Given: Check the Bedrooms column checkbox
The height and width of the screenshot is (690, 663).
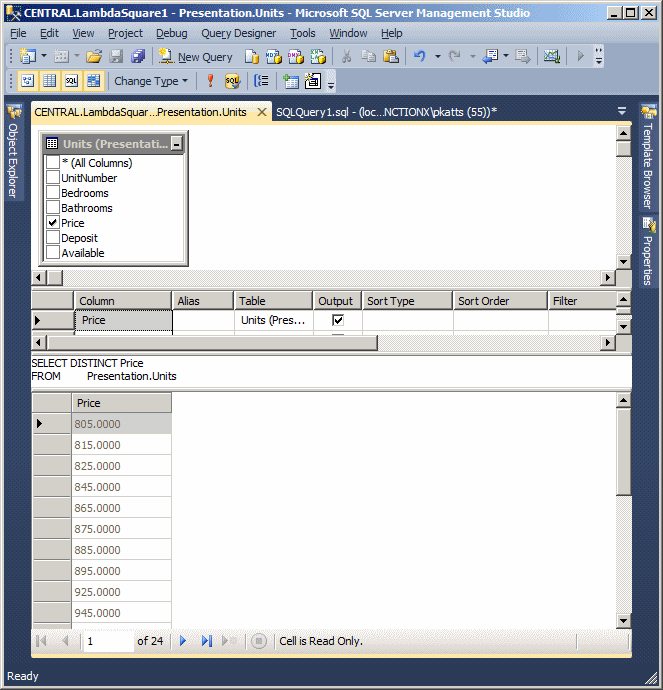Looking at the screenshot, I should (x=53, y=192).
